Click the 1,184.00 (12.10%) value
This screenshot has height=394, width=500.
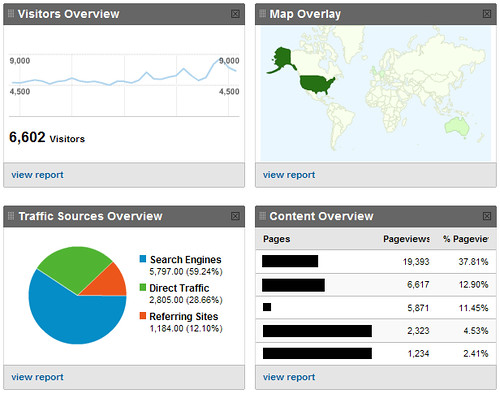tap(186, 328)
